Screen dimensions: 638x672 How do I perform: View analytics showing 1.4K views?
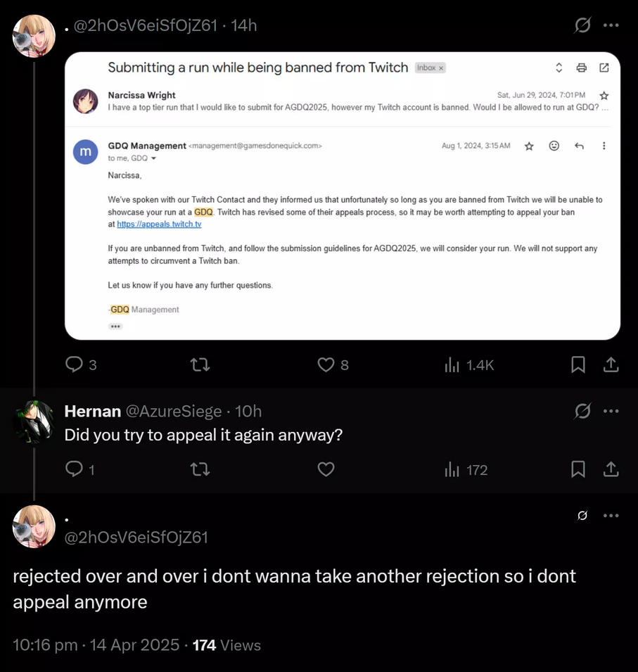point(469,365)
